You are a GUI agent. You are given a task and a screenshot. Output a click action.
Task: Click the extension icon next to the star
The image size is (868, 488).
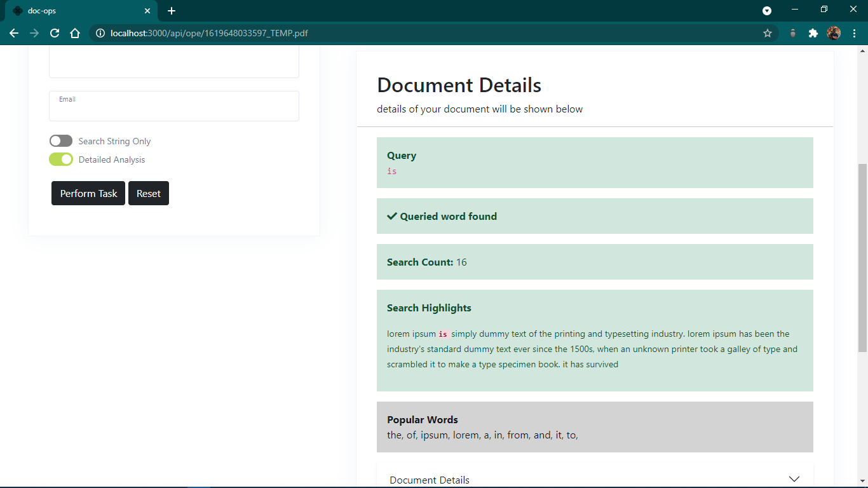pos(793,33)
